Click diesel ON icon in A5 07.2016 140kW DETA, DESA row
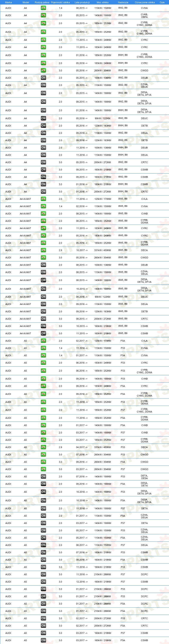The height and width of the screenshot is (644, 169). 43,477
